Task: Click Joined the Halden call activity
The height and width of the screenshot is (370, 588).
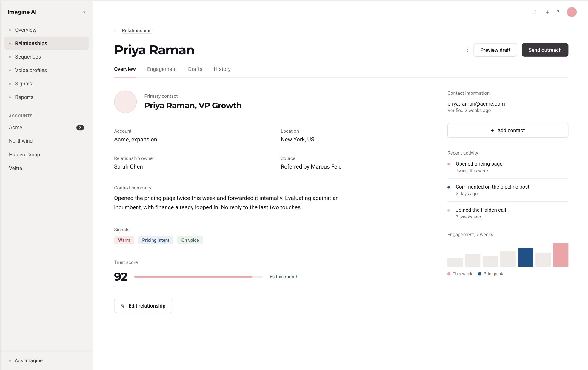Action: click(x=508, y=213)
